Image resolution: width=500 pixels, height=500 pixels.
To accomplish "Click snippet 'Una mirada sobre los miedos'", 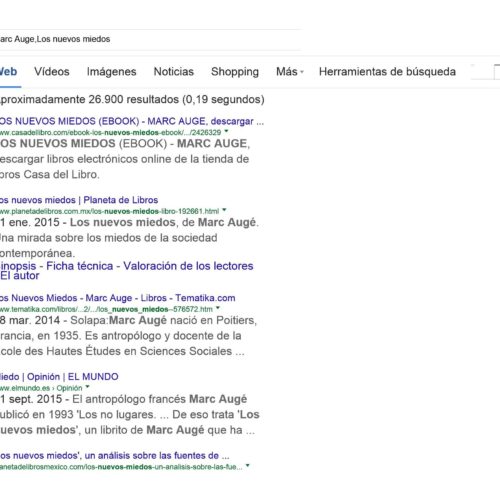I will point(109,238).
